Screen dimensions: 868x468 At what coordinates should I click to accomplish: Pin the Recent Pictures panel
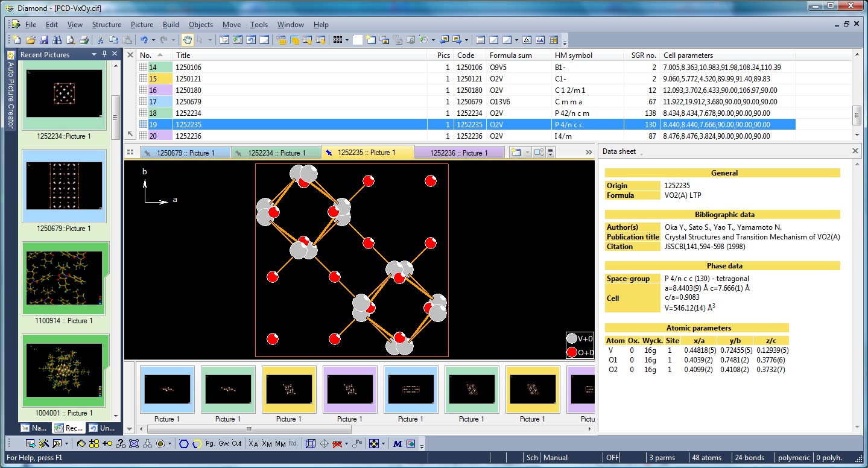click(104, 54)
